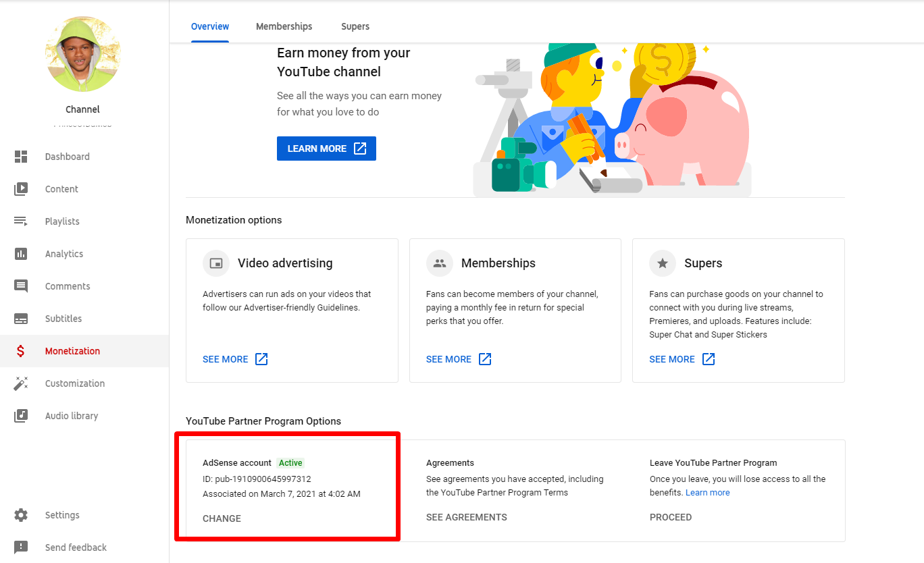Click the AdSense ID pub-1910900645997312 text

pyautogui.click(x=257, y=479)
